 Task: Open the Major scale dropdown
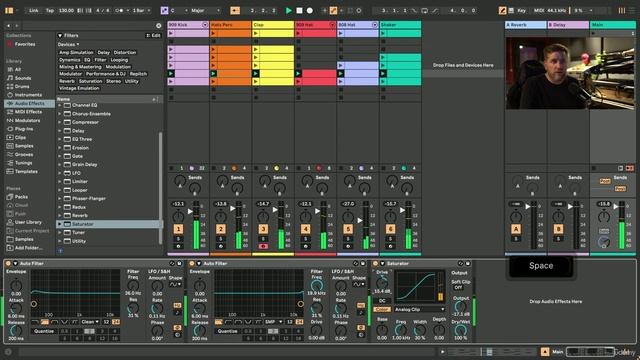point(206,11)
